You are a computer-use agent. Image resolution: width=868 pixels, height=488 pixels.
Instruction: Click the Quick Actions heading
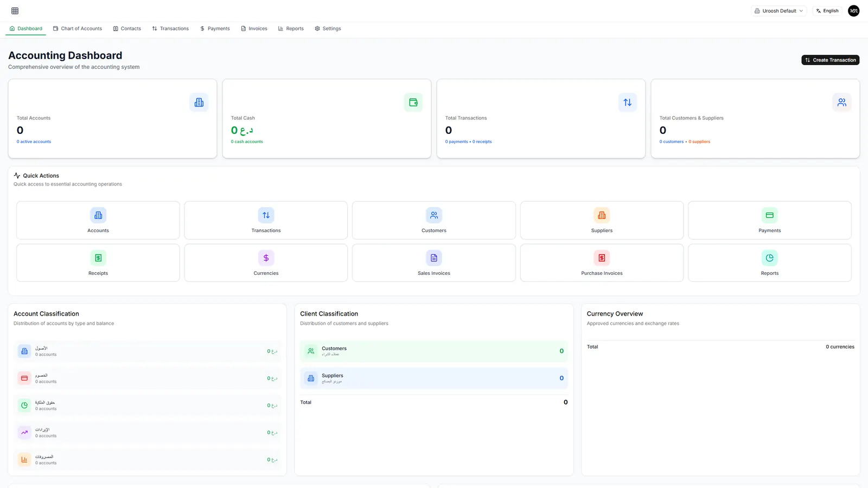[x=41, y=176]
